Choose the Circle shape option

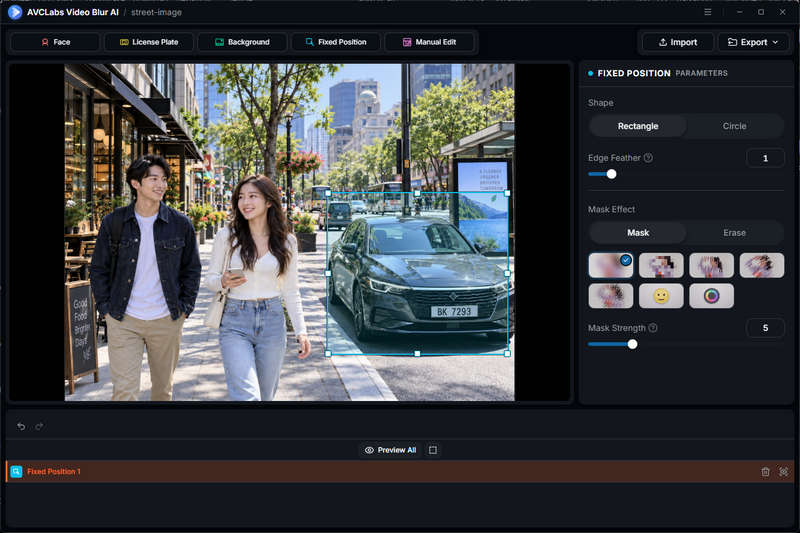click(x=734, y=126)
